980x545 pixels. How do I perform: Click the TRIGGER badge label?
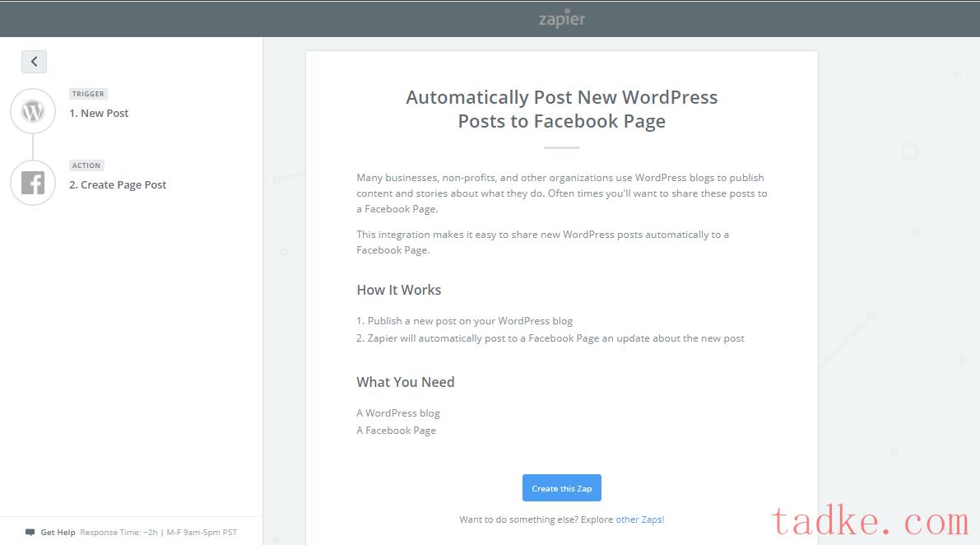click(88, 94)
